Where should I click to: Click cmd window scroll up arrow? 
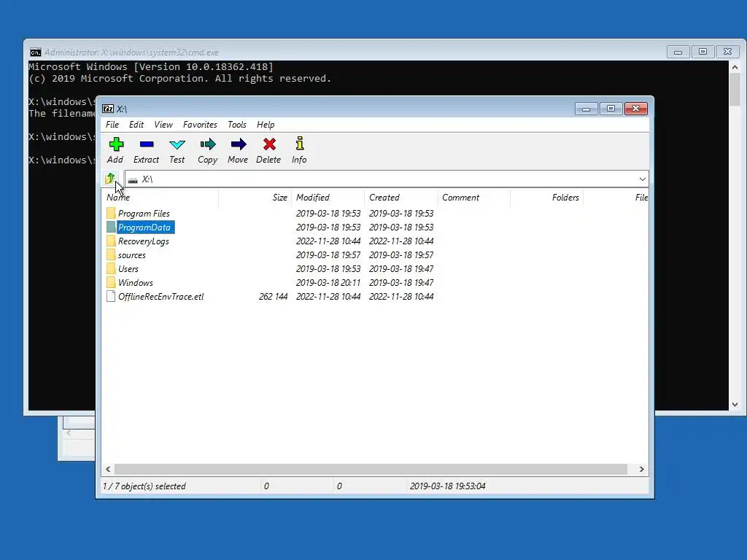click(x=735, y=68)
